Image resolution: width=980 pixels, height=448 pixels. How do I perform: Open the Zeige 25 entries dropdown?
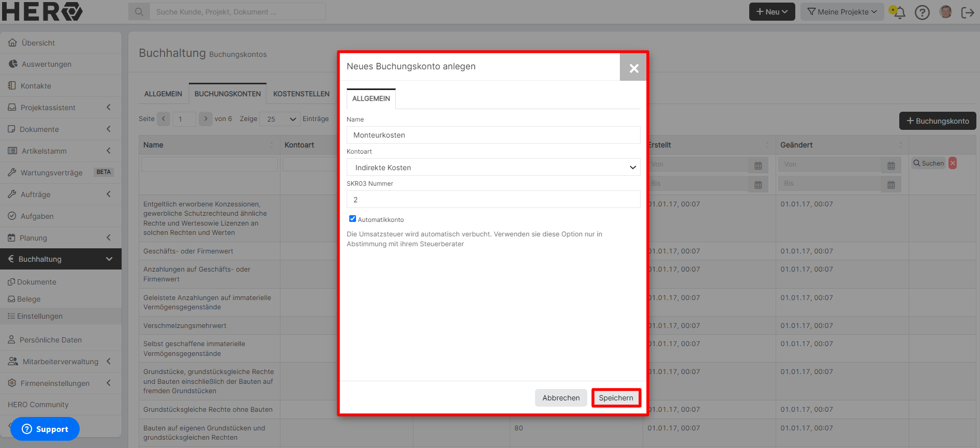280,119
